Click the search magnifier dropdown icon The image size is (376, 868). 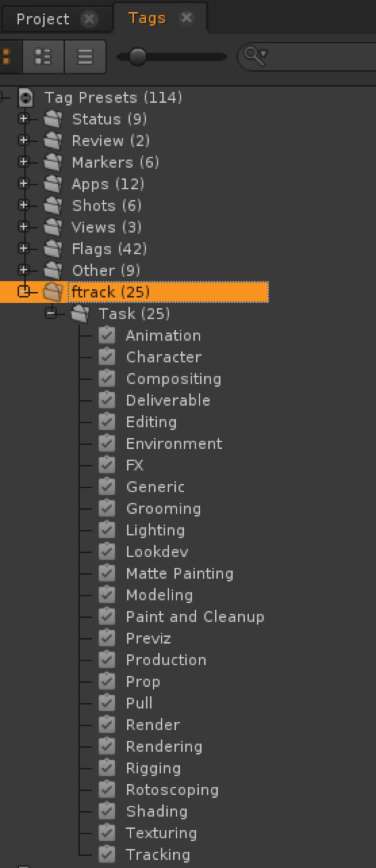tap(256, 56)
